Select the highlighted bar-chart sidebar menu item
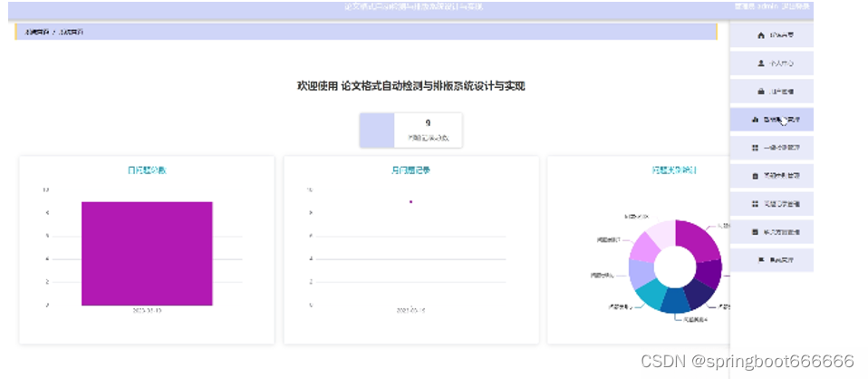The width and height of the screenshot is (868, 379). [772, 119]
